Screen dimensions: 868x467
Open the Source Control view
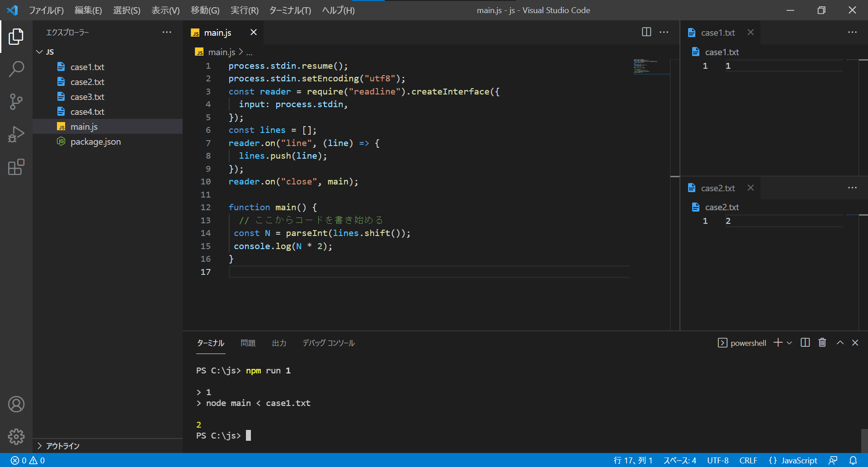pos(16,102)
